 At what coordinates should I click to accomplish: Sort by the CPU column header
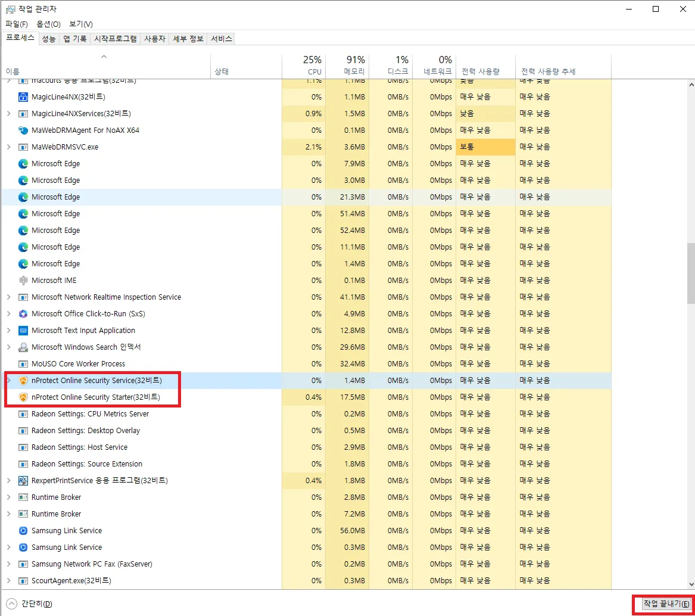coord(304,66)
